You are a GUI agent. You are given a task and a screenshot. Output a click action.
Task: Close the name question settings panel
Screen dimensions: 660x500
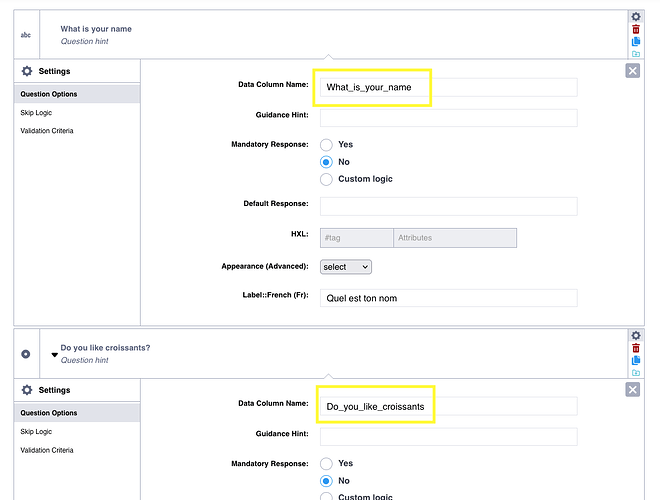click(x=632, y=71)
